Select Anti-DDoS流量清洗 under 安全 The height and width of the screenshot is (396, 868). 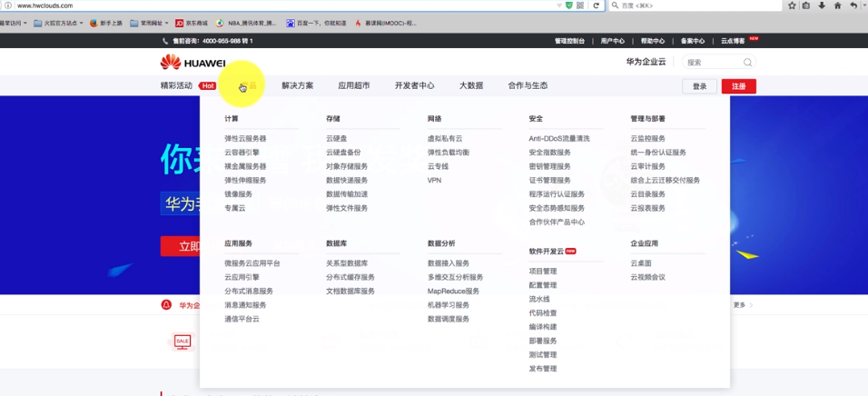559,138
